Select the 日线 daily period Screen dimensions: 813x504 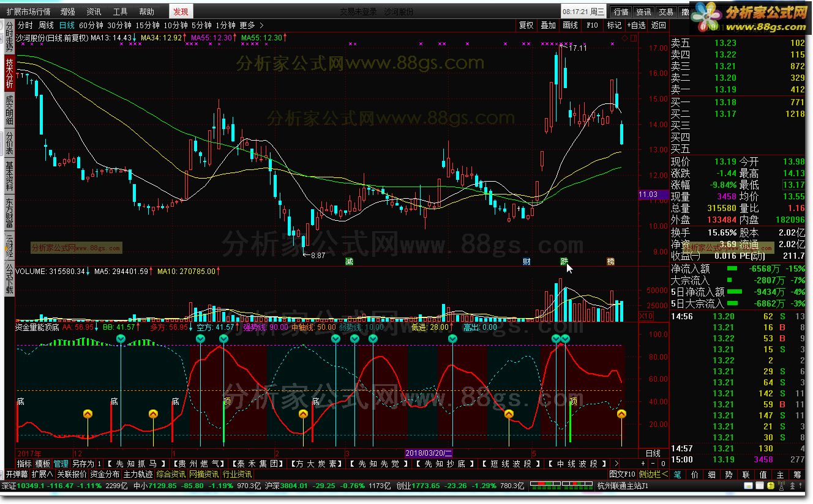(67, 25)
